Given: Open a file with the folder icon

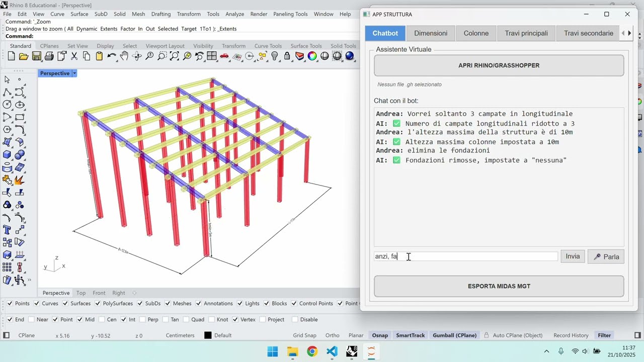Looking at the screenshot, I should pyautogui.click(x=24, y=56).
